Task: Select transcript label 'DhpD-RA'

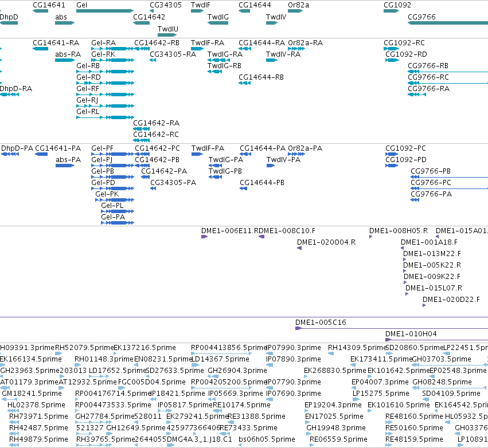Action: pyautogui.click(x=16, y=89)
